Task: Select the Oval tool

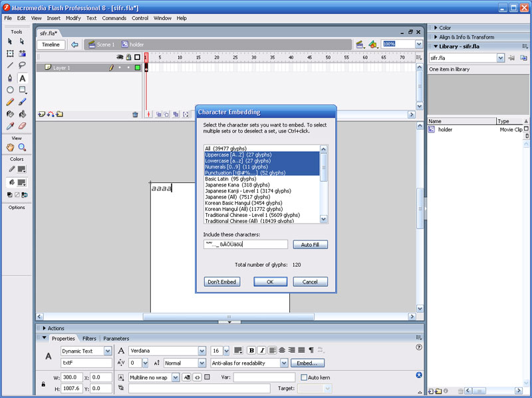Action: (x=10, y=90)
